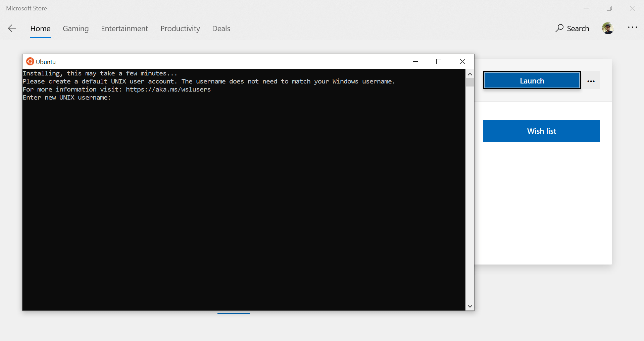Click the Launch button
The image size is (644, 341).
[532, 80]
